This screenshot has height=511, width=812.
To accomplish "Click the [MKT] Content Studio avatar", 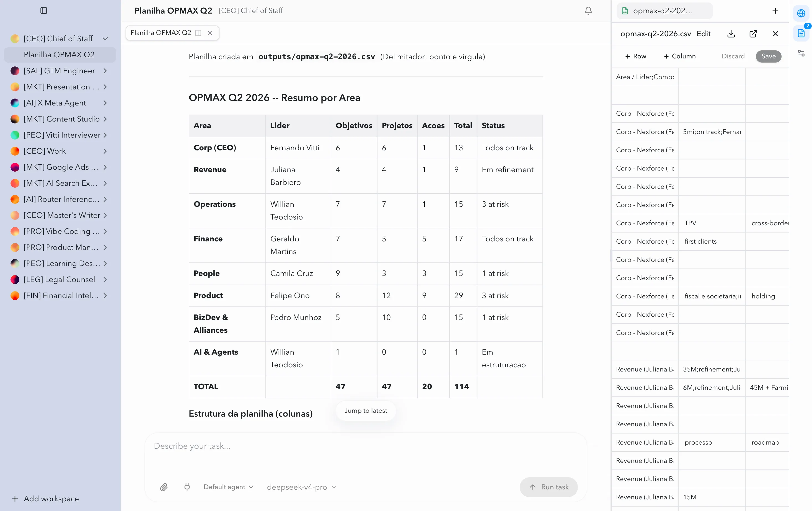I will pos(15,119).
